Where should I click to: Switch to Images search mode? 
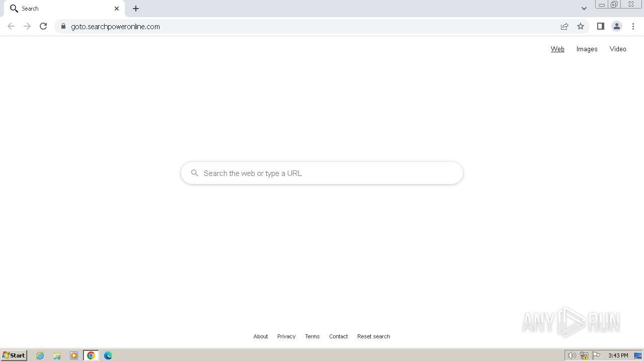587,49
